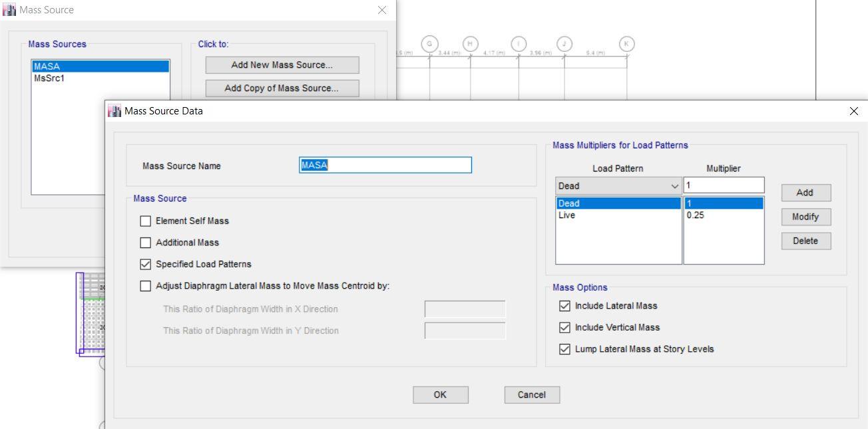Select MsSrc1 in Mass Sources list
This screenshot has height=429, width=868.
pyautogui.click(x=49, y=78)
